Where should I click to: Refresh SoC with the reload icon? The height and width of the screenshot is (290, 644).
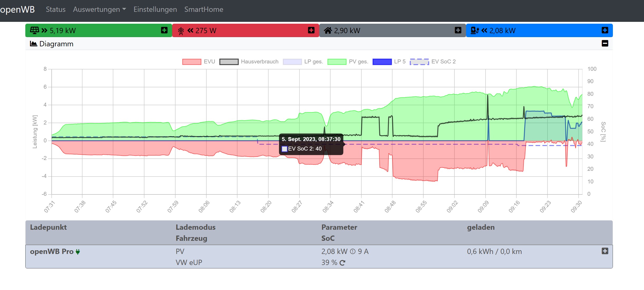click(342, 263)
